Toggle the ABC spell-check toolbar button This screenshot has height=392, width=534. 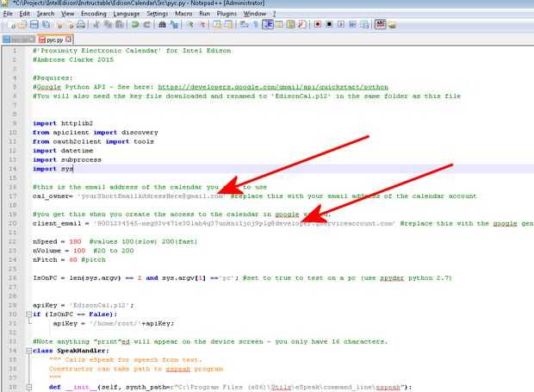pos(381,24)
